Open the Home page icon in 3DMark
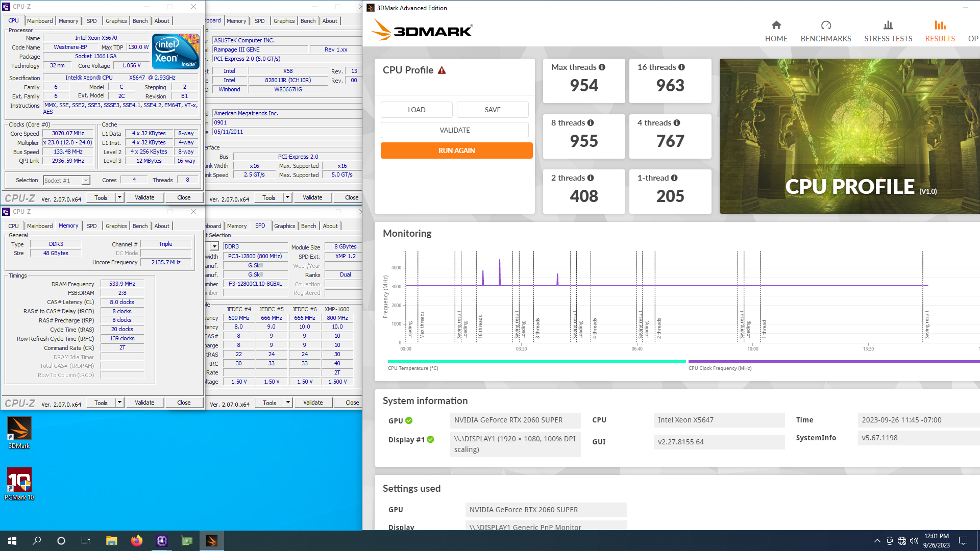The width and height of the screenshot is (980, 551). pos(776,26)
